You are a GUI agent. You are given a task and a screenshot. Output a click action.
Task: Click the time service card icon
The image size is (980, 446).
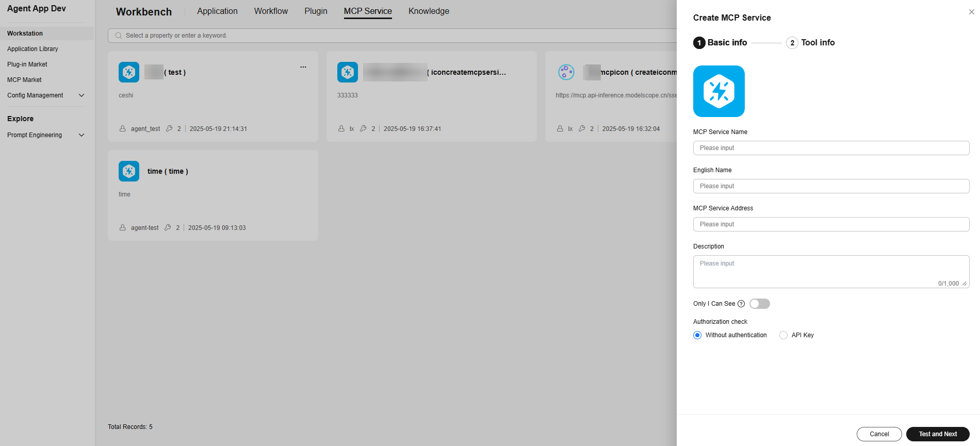coord(129,171)
